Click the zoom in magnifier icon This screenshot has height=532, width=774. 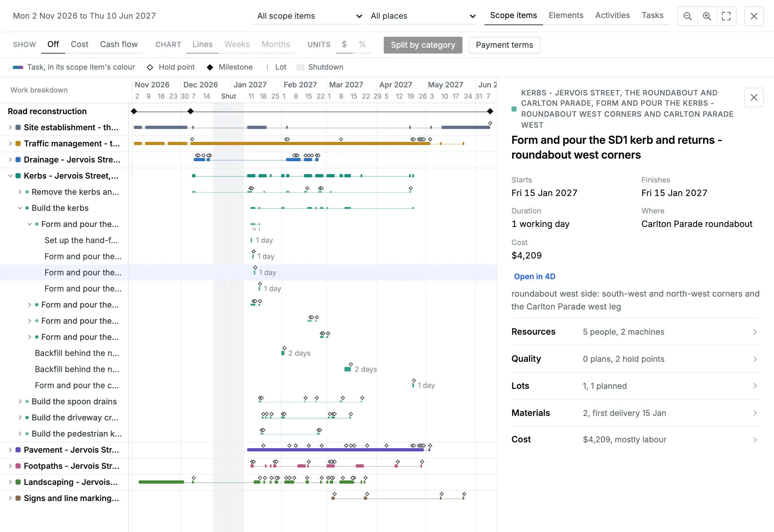pos(707,16)
